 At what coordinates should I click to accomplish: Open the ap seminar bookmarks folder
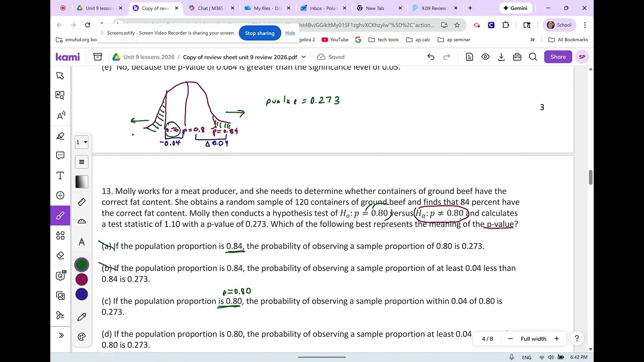454,40
